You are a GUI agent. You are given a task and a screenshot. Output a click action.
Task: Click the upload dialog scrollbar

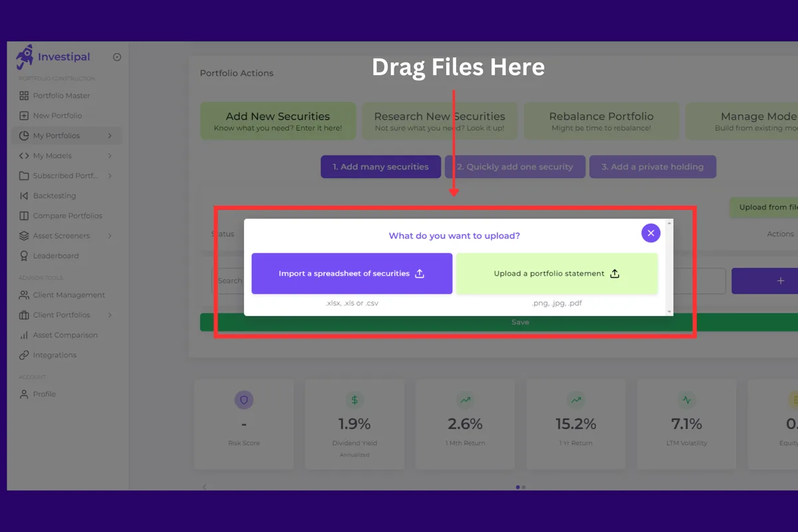click(x=669, y=266)
